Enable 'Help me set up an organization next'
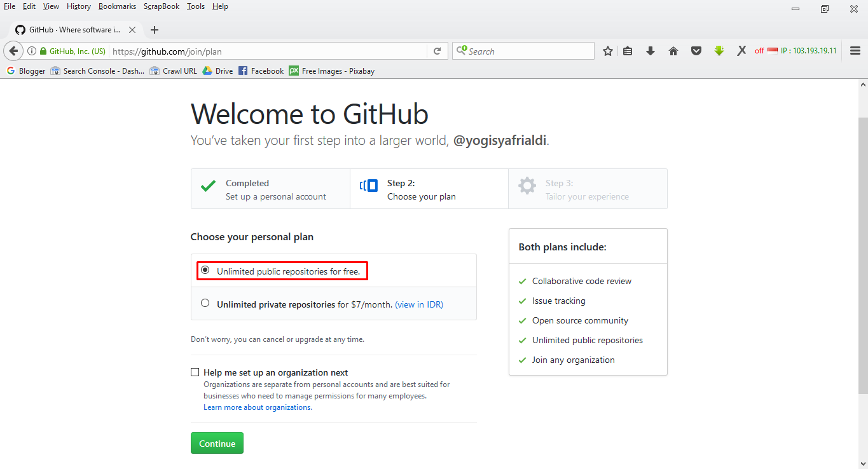The width and height of the screenshot is (868, 469). point(195,372)
